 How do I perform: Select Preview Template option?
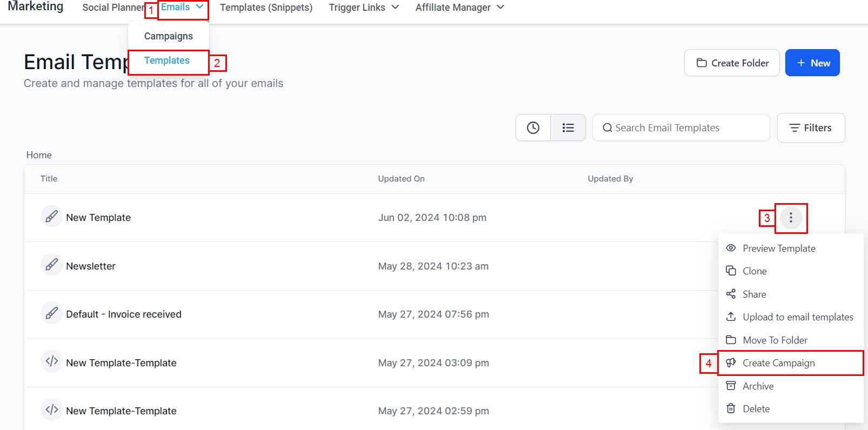click(778, 248)
